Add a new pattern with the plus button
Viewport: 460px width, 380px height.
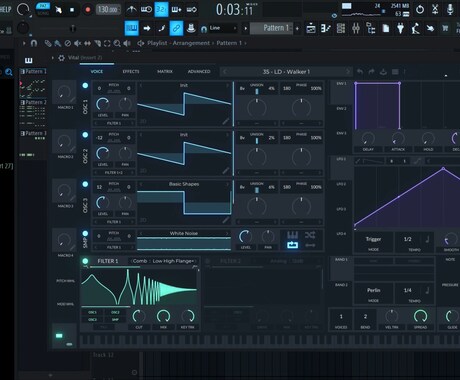coord(297,28)
